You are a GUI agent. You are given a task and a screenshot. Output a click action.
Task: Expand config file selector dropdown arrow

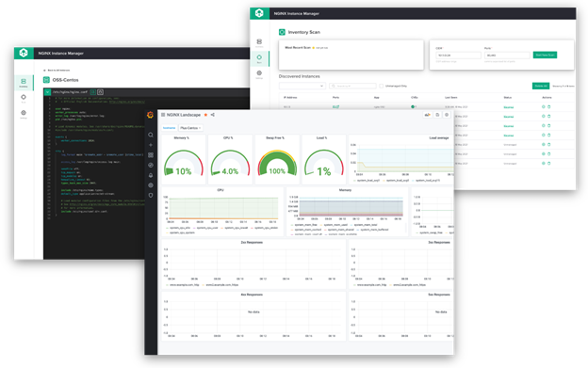[48, 91]
